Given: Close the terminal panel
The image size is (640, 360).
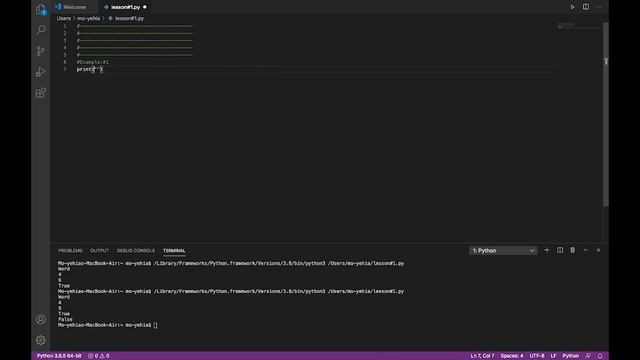Looking at the screenshot, I should (x=598, y=250).
